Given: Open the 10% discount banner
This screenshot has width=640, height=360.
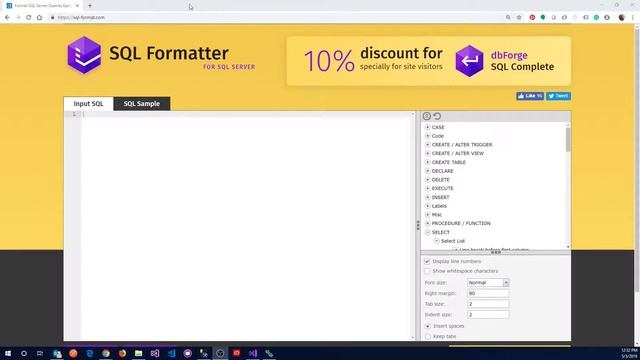Looking at the screenshot, I should (x=429, y=61).
